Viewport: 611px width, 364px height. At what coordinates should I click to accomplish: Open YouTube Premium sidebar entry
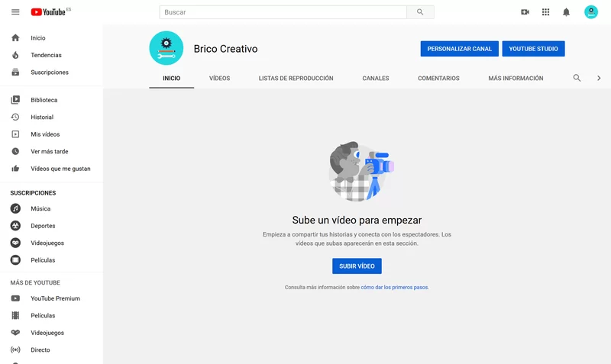click(x=55, y=298)
